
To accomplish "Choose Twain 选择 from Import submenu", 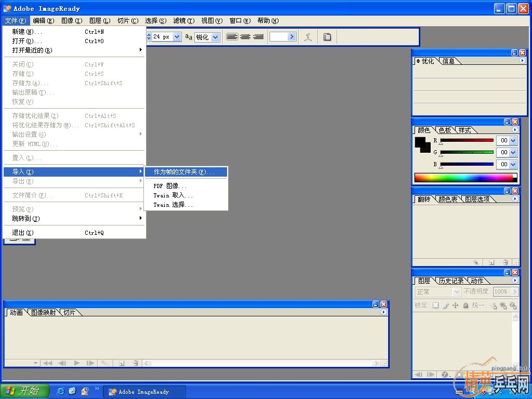I will pos(186,205).
